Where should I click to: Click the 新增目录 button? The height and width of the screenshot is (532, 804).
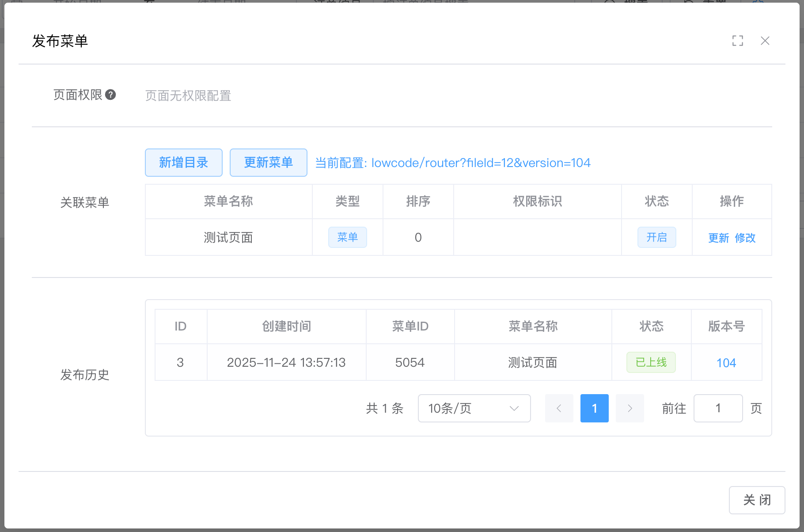tap(183, 163)
